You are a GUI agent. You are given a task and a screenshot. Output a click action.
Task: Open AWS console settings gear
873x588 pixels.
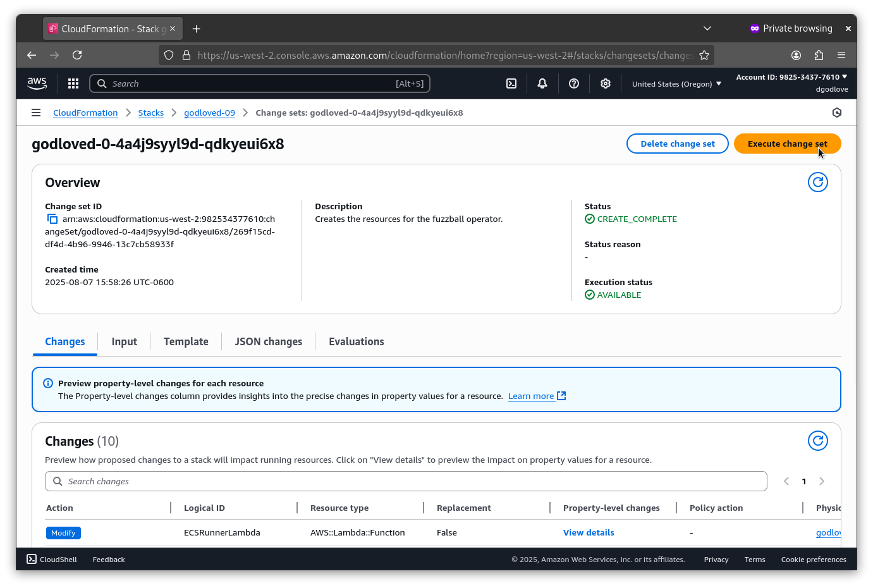[x=606, y=83]
